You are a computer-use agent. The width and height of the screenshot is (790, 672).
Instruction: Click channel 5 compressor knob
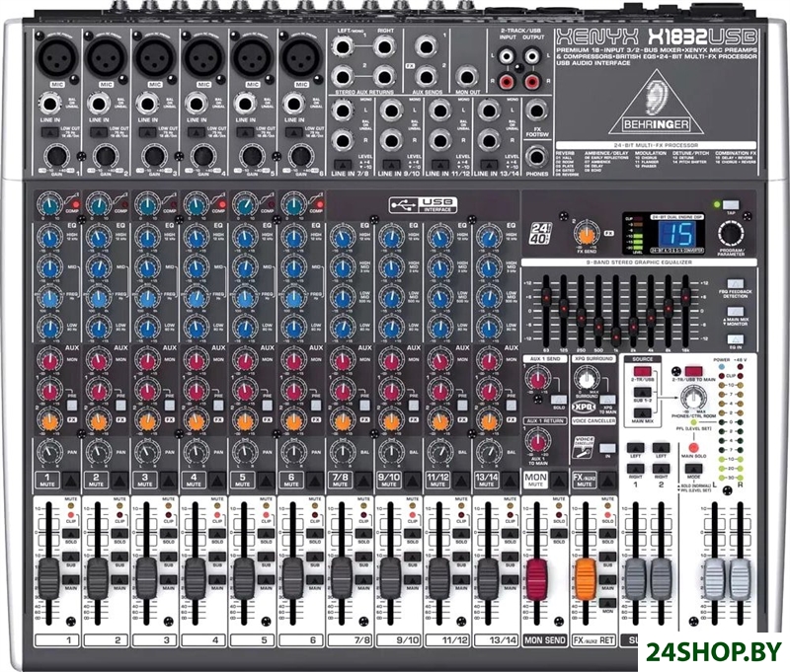(245, 204)
